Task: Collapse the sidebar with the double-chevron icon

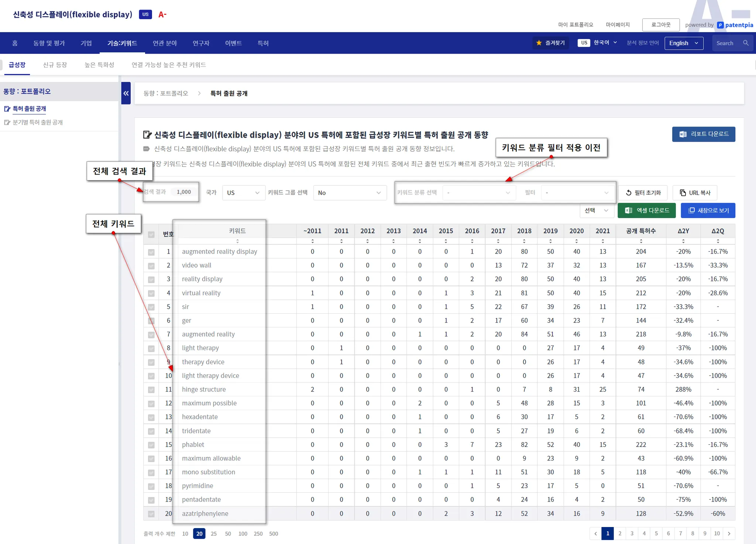Action: pyautogui.click(x=126, y=93)
